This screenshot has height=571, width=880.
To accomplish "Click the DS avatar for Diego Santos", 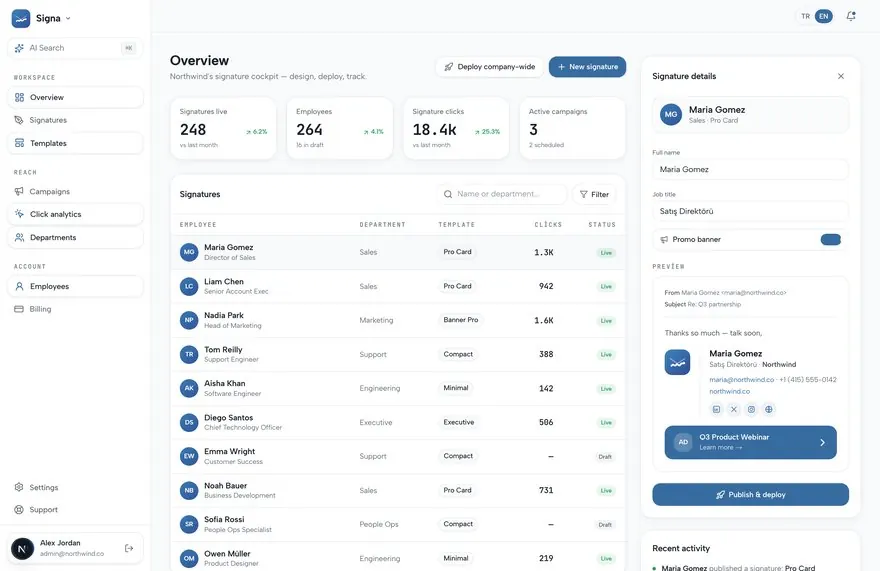I will coord(189,422).
